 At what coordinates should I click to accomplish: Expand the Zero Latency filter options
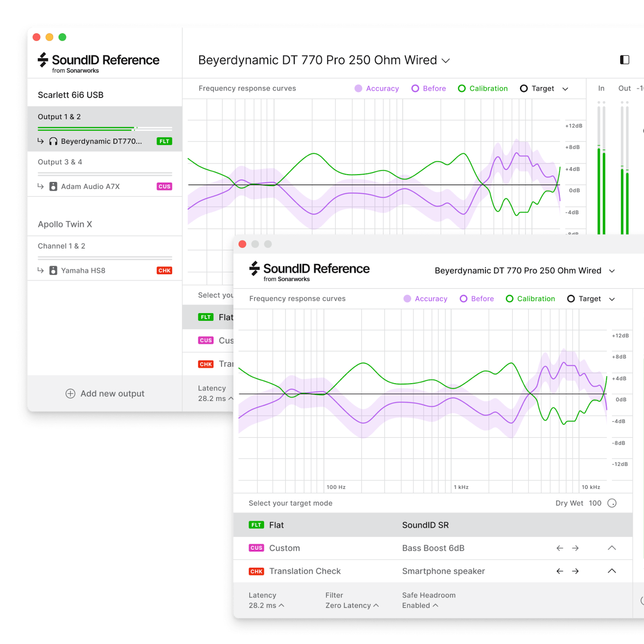coord(352,605)
